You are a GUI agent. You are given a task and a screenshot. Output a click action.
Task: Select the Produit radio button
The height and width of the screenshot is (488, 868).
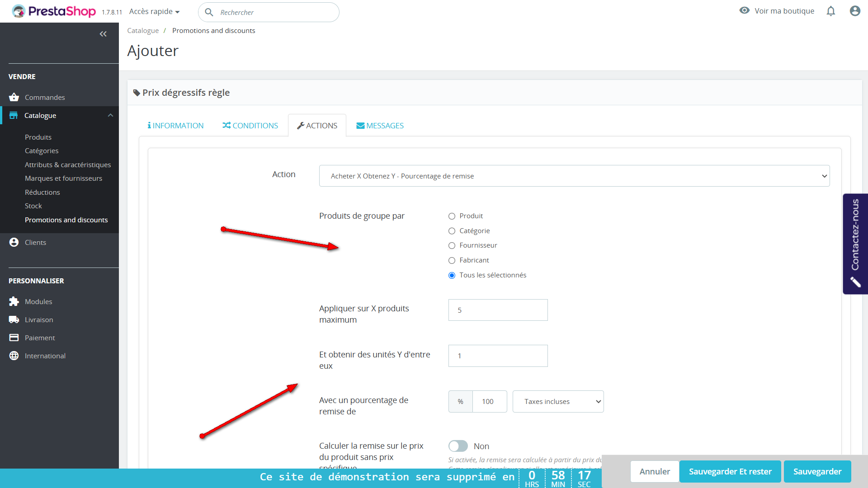(452, 216)
